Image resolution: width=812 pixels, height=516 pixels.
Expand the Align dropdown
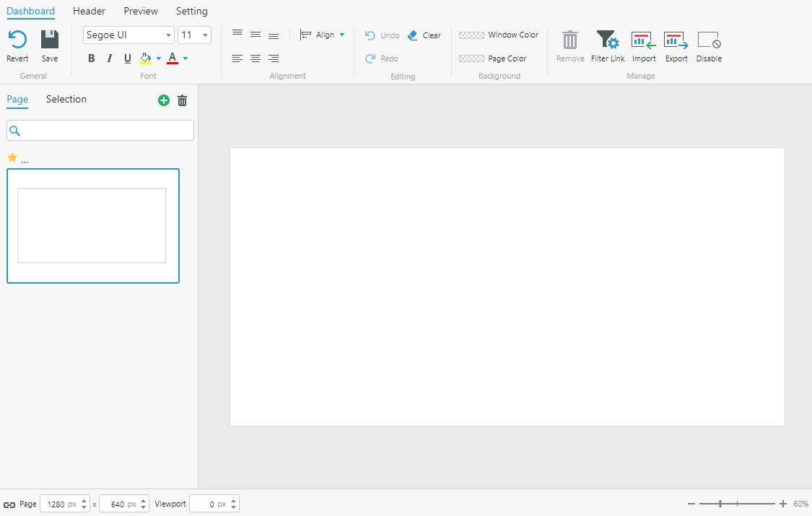click(322, 35)
